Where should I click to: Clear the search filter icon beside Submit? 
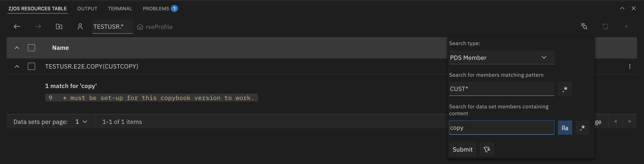(x=487, y=149)
